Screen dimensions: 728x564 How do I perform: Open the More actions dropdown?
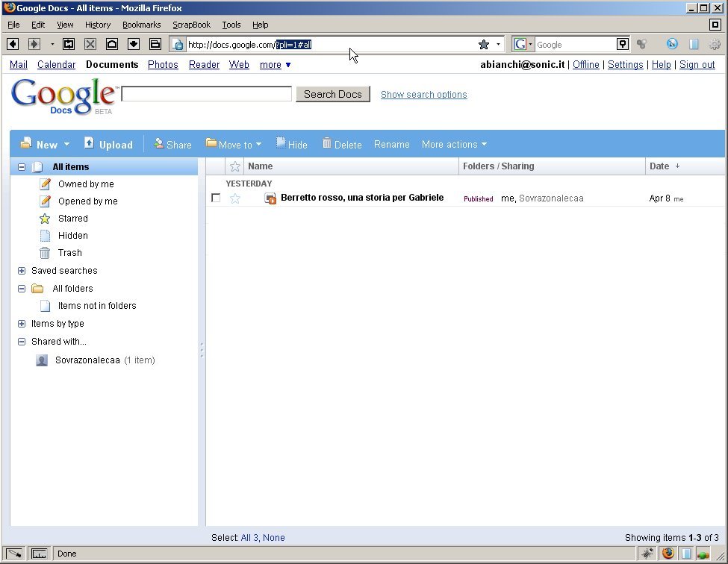454,144
